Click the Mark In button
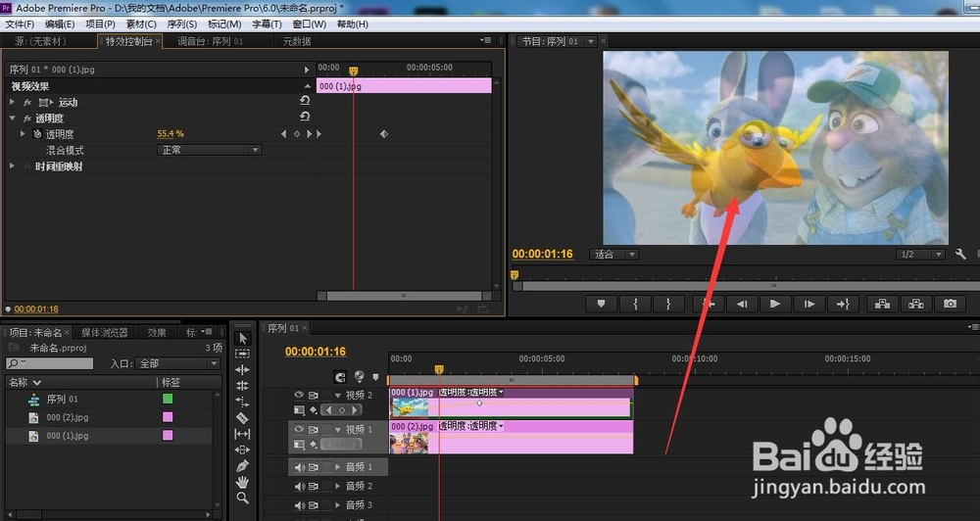The height and width of the screenshot is (521, 980). click(x=636, y=304)
